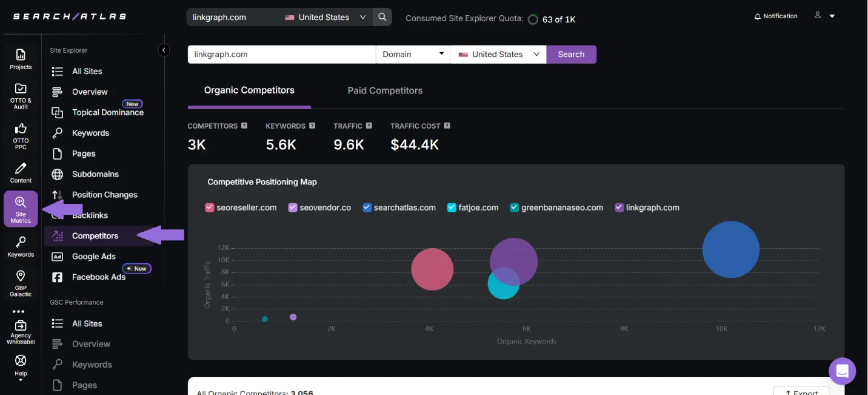Open OTTO & Audit section icon
The image size is (868, 395).
point(21,96)
